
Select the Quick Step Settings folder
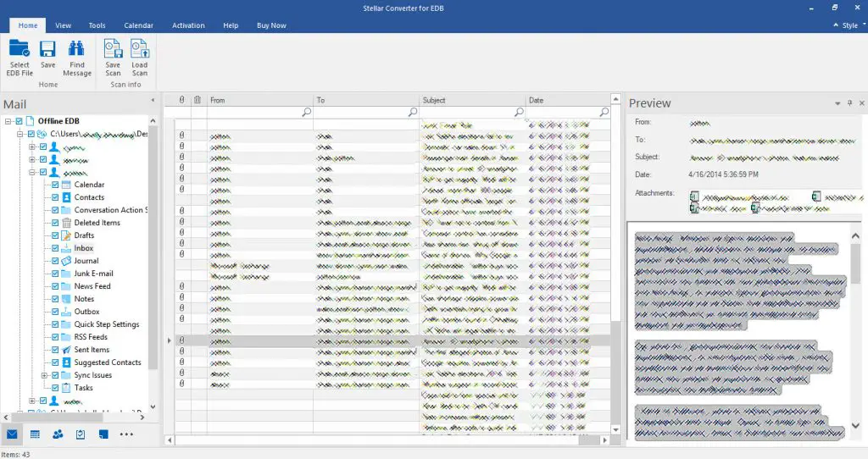point(107,324)
